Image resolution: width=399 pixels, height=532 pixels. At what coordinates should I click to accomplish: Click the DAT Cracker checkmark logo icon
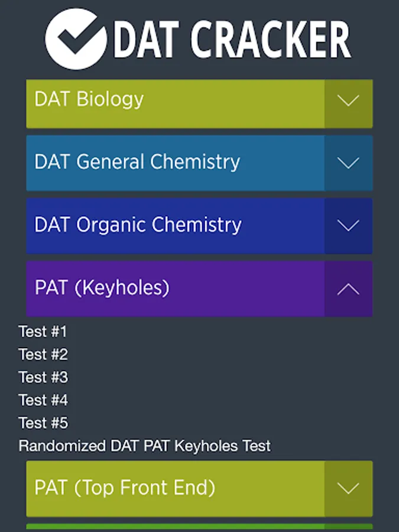click(75, 39)
